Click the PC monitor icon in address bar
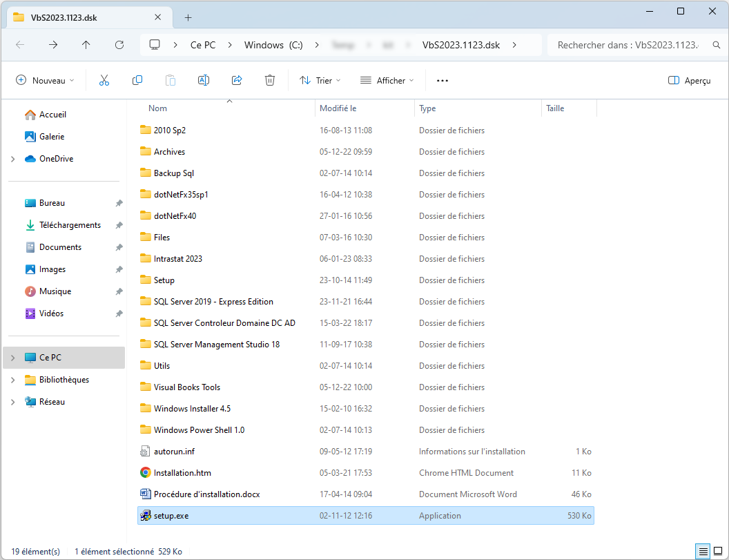729x560 pixels. coord(155,45)
